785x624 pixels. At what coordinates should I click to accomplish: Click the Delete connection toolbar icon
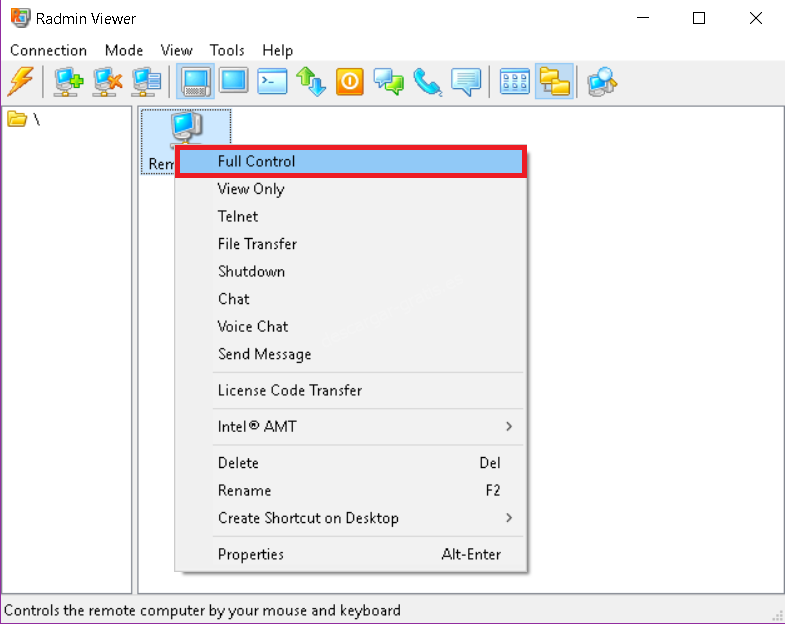(107, 81)
